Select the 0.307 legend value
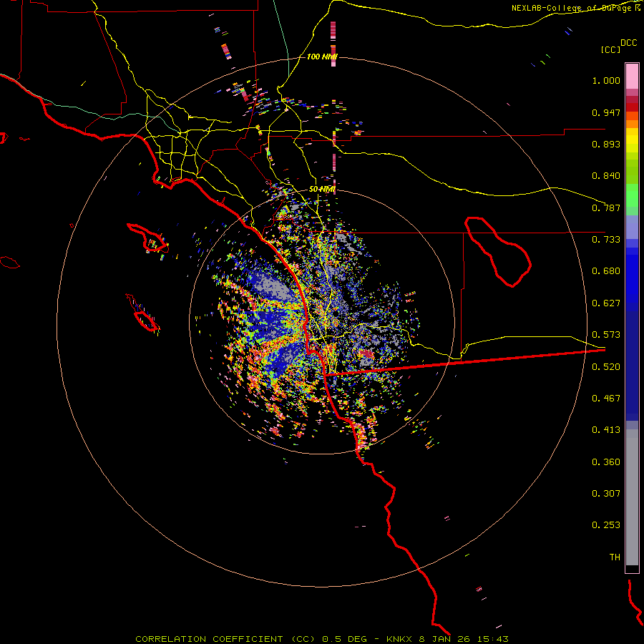644x644 pixels. click(x=606, y=494)
